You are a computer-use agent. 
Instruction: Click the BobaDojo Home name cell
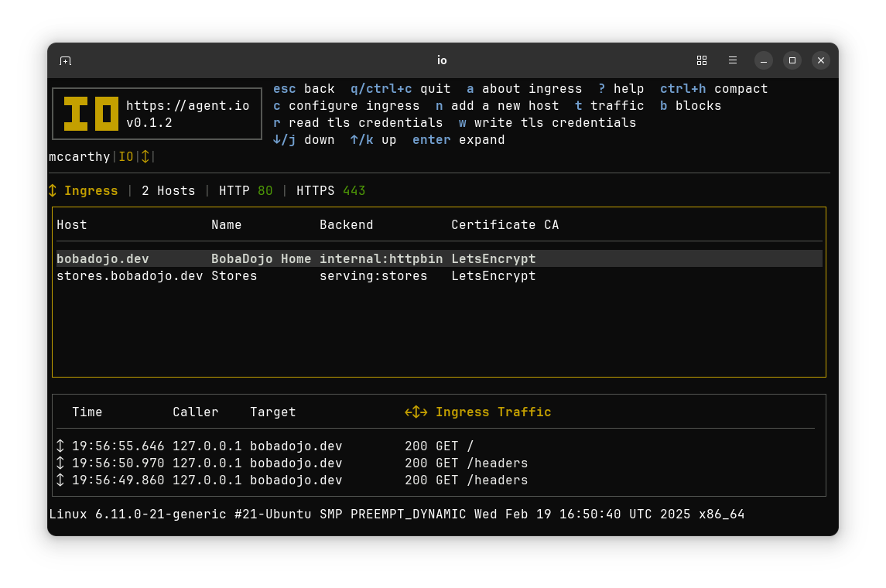tap(261, 258)
